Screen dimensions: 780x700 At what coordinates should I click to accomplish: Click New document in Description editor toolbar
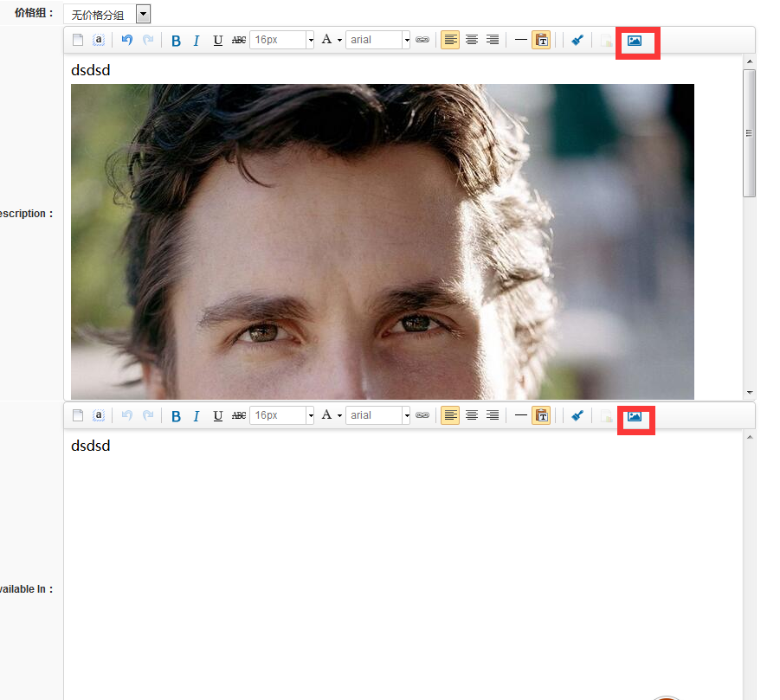pos(78,40)
